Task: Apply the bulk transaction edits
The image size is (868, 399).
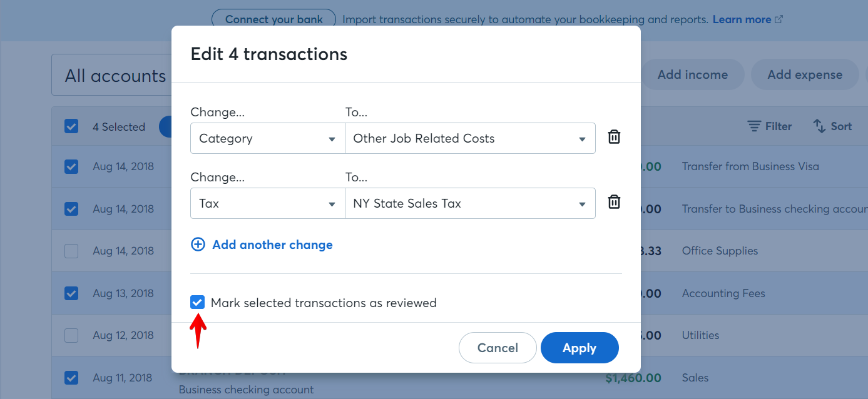Action: [x=580, y=348]
